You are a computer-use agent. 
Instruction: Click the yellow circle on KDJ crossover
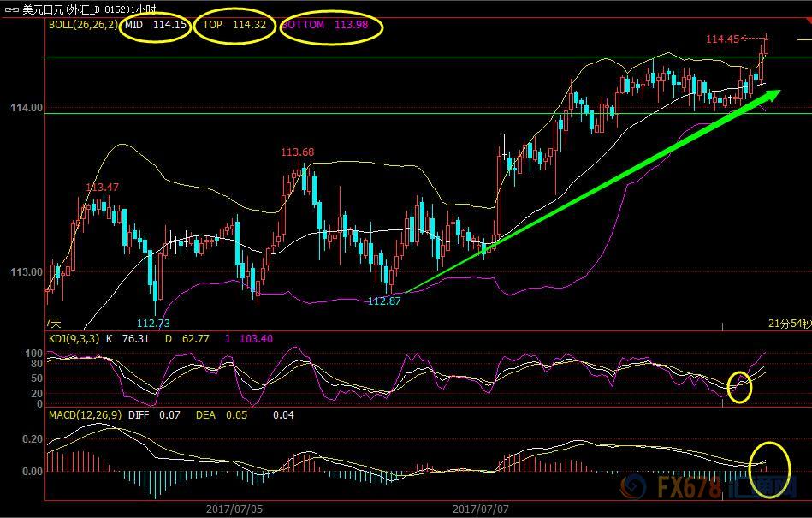coord(739,387)
